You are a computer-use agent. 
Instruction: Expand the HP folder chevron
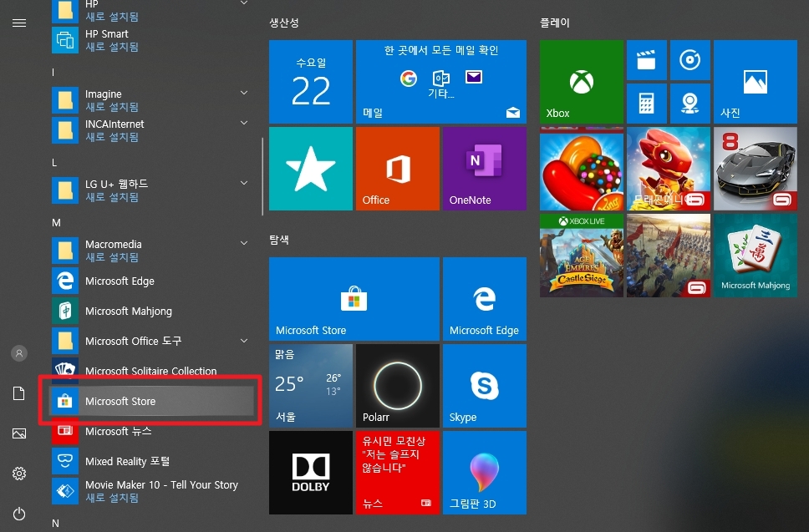[244, 3]
